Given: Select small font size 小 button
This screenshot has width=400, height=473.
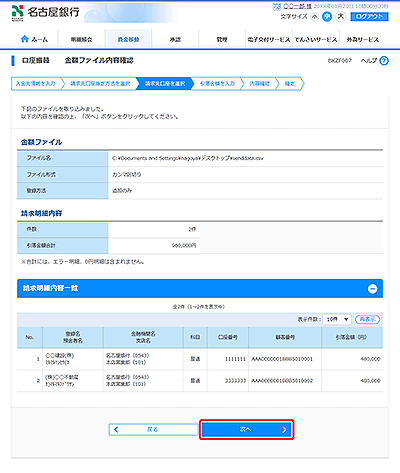Looking at the screenshot, I should [314, 17].
